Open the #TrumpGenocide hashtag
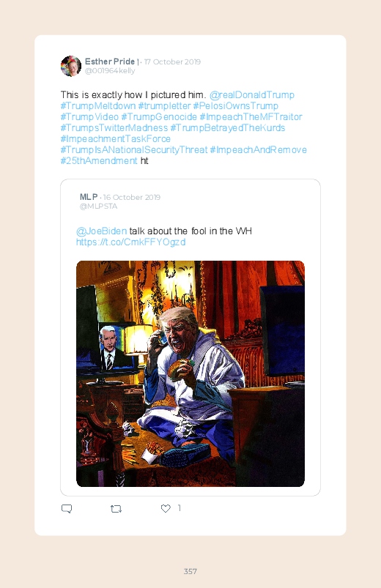The width and height of the screenshot is (381, 588). click(x=159, y=116)
